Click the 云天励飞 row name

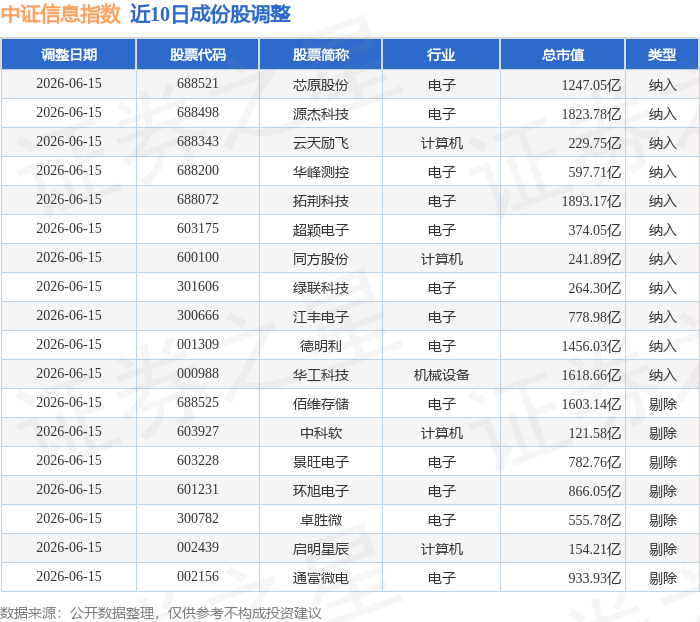321,143
